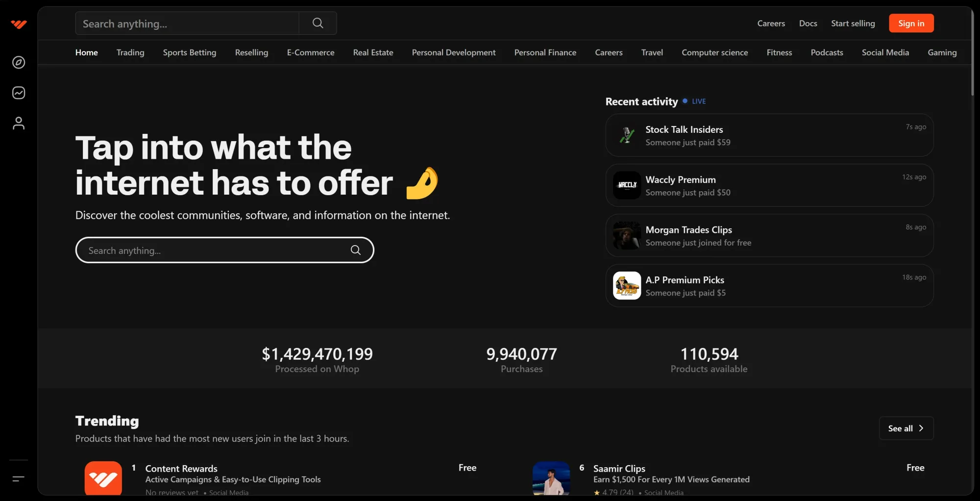Click the top bar search magnifier button
The width and height of the screenshot is (980, 501).
[318, 23]
